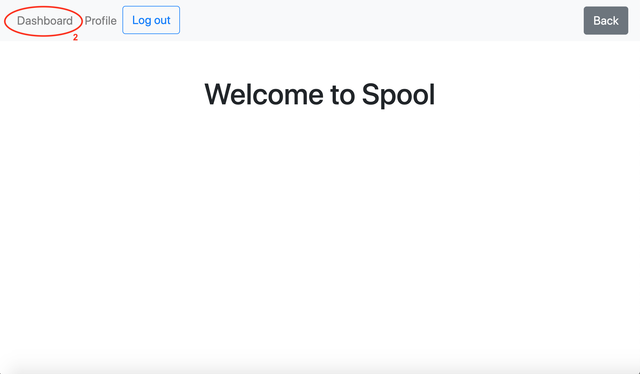Select the Welcome to Spool heading
This screenshot has height=374, width=640.
(320, 94)
